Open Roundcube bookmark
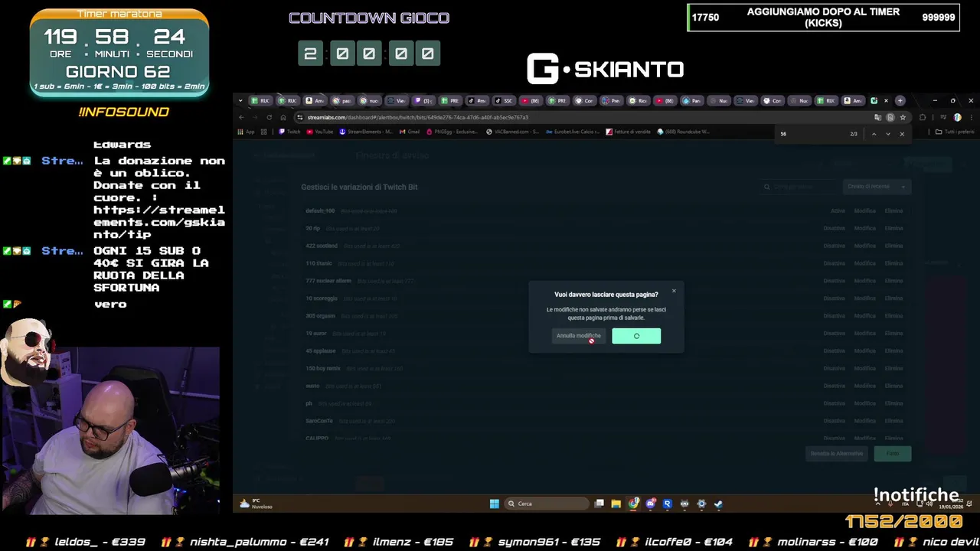 [x=684, y=132]
